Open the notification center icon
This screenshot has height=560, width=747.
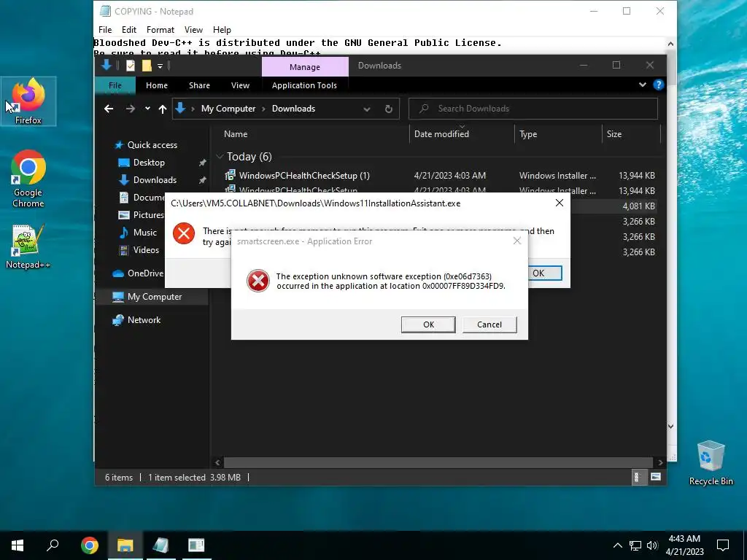[723, 545]
